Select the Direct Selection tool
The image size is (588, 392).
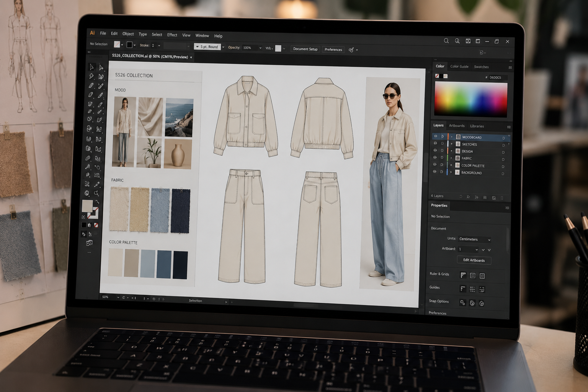coord(101,67)
